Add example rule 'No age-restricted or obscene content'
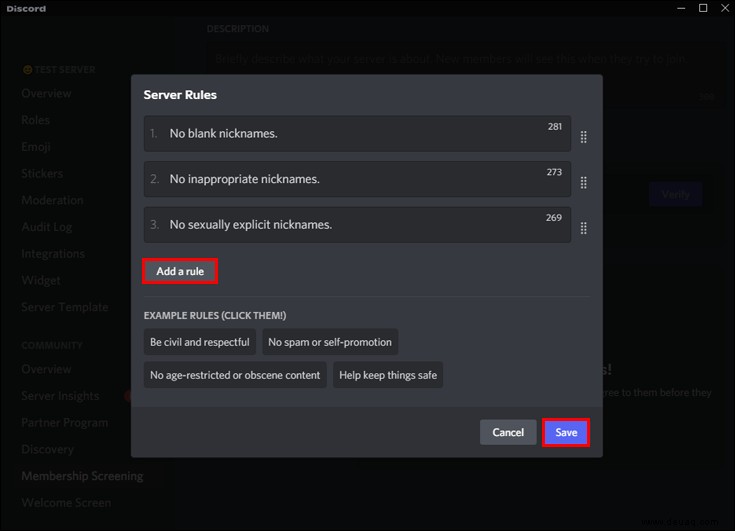This screenshot has width=735, height=531. coord(235,375)
